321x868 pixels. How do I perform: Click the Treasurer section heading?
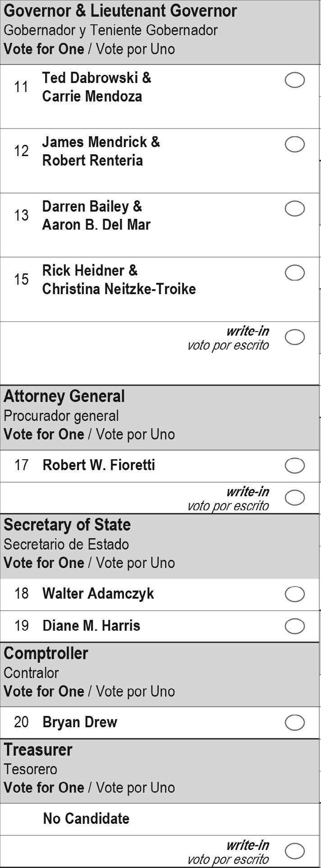(38, 749)
